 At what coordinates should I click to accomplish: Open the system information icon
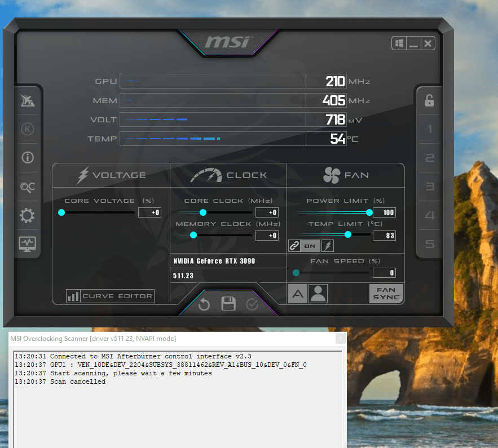pos(28,157)
